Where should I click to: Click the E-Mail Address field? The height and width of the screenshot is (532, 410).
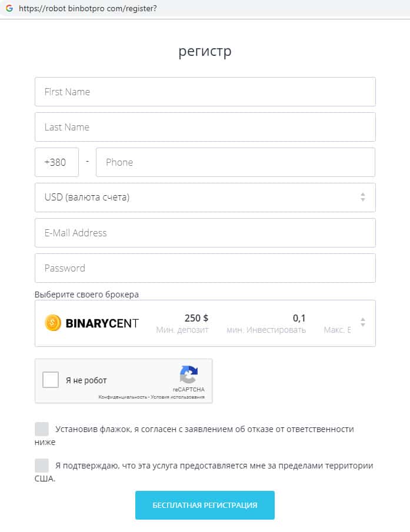205,233
